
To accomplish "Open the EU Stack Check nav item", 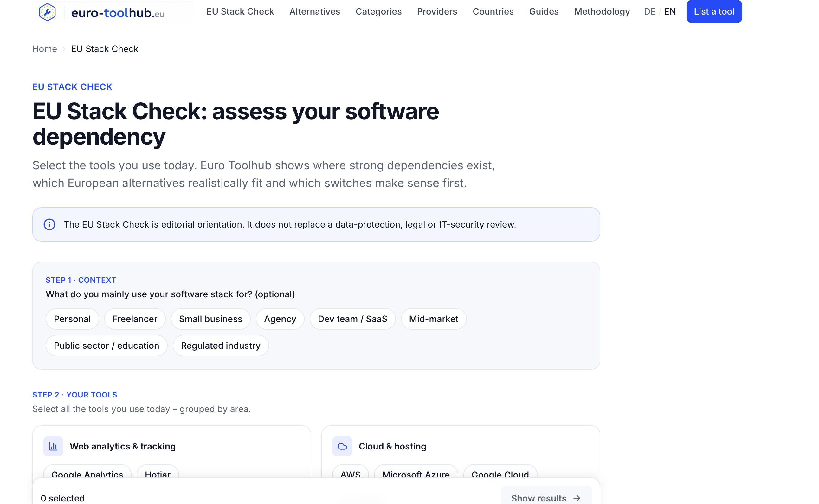I will (240, 11).
